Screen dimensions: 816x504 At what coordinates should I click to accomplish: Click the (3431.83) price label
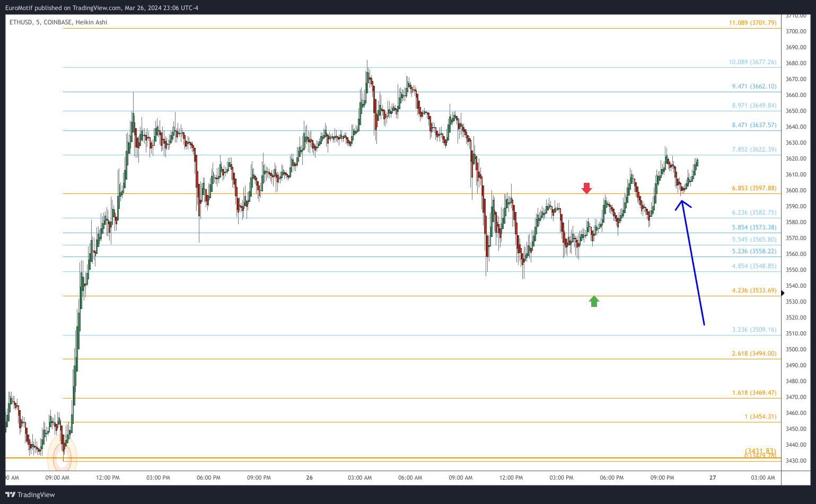pos(760,451)
